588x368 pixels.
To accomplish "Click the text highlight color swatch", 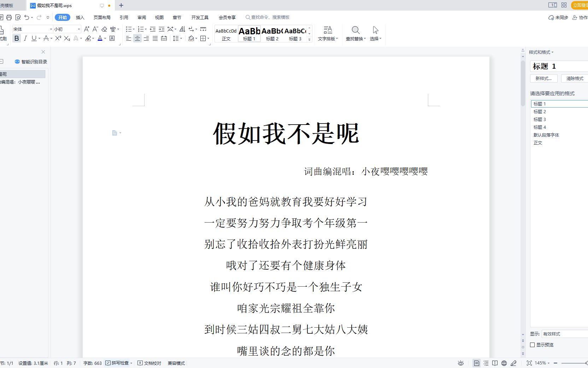I will click(x=88, y=38).
